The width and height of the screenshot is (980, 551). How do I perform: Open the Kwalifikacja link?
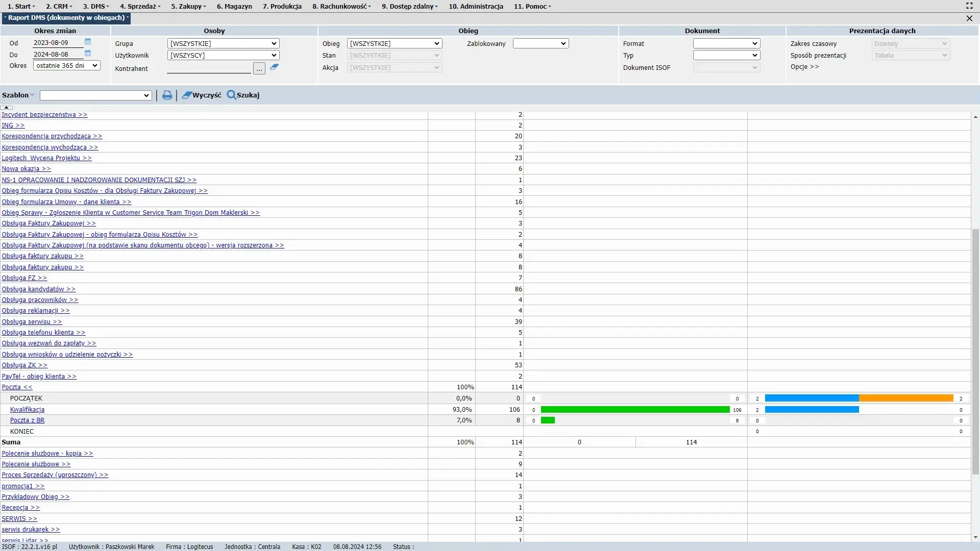pyautogui.click(x=27, y=410)
